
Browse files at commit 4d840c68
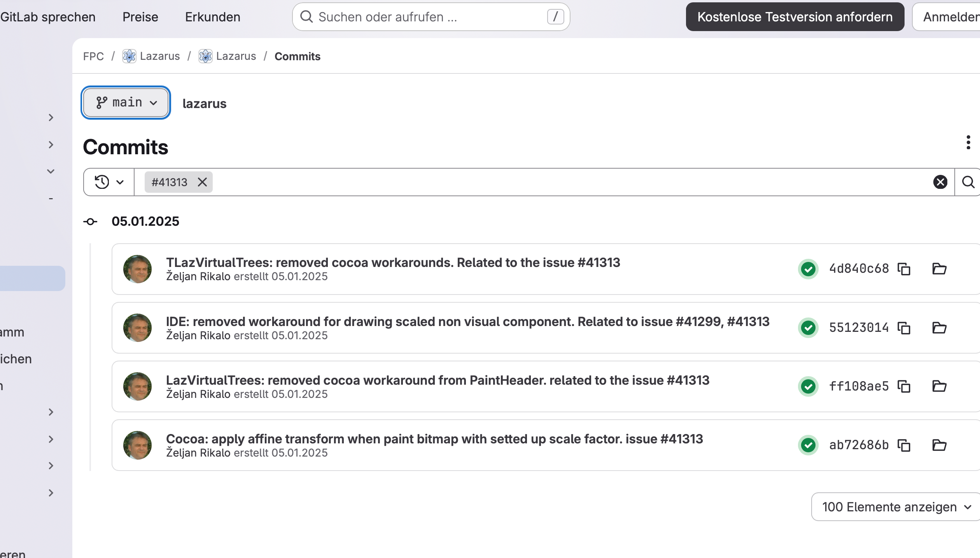(939, 269)
